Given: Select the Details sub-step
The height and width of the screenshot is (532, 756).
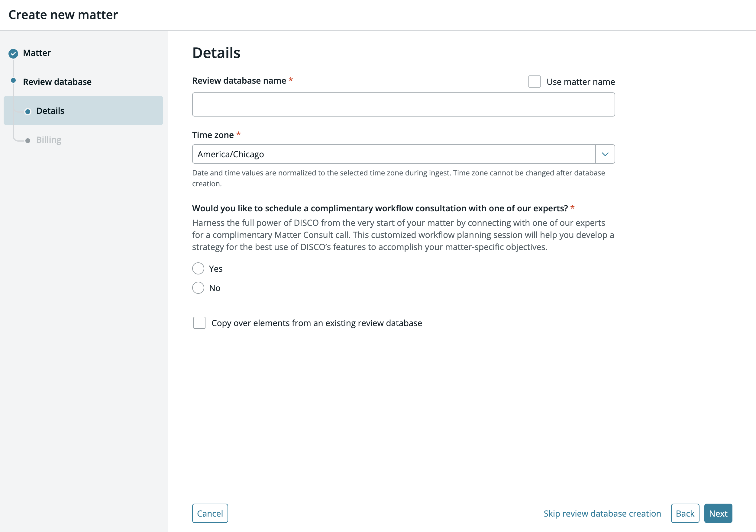Looking at the screenshot, I should 83,111.
